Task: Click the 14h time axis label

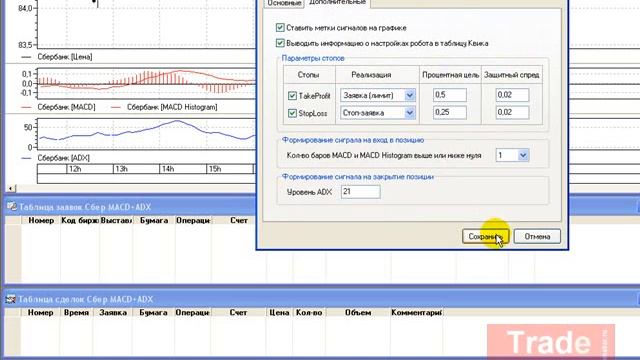Action: [x=168, y=169]
